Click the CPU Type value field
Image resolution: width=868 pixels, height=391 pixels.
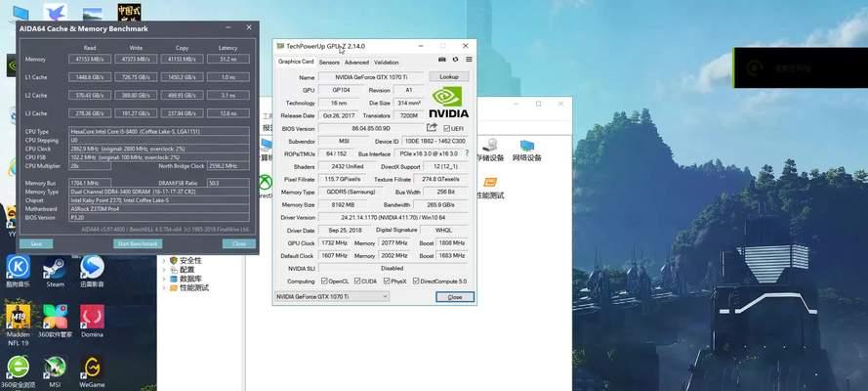(159, 132)
